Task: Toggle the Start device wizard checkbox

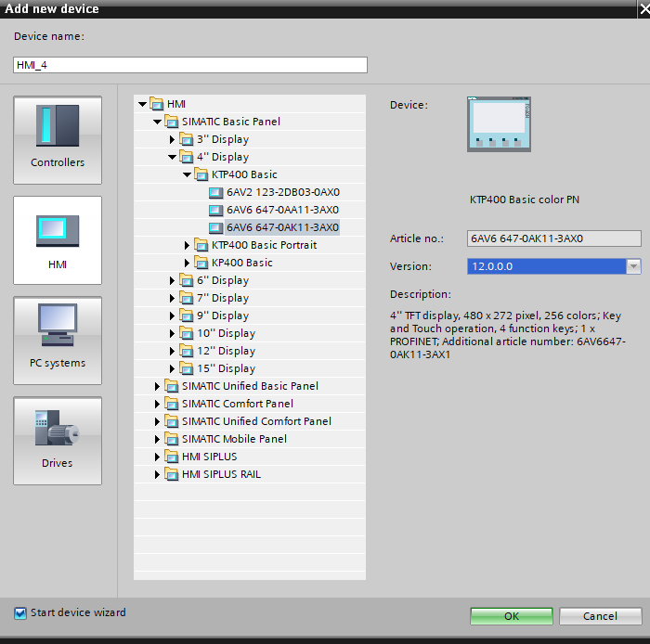Action: tap(19, 612)
